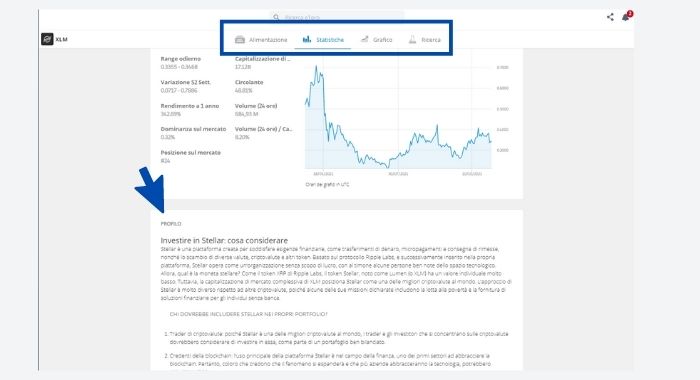Click the 'Dominanza sul mercato' label
This screenshot has width=700, height=380.
[x=193, y=129]
